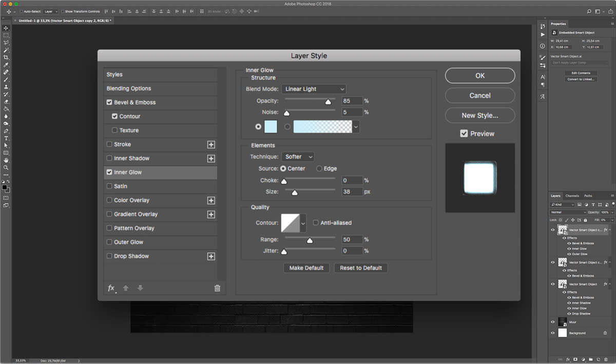Enable the Outer Glow checkbox
Viewport: 616px width, 364px height.
[109, 242]
